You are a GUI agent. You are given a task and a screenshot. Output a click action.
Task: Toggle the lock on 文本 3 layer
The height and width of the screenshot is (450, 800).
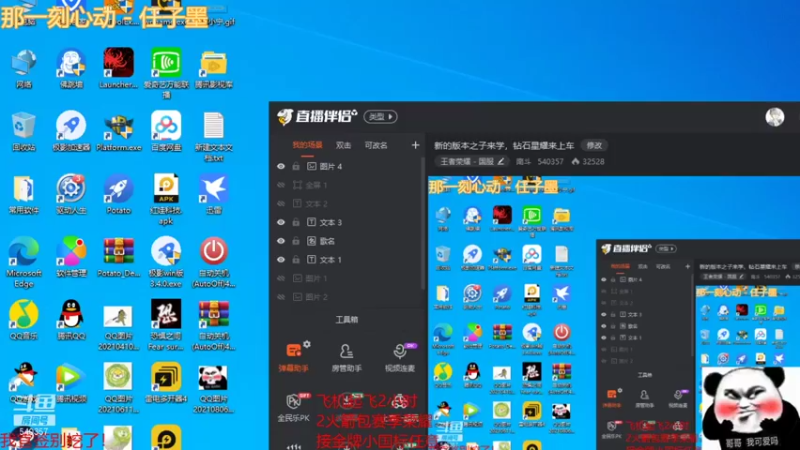[296, 222]
